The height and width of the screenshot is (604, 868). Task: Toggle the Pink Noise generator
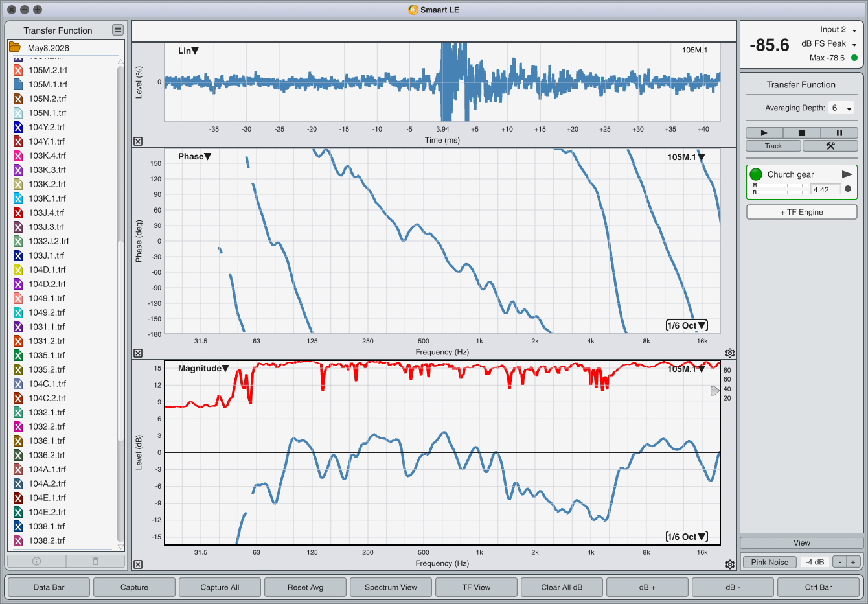point(770,562)
